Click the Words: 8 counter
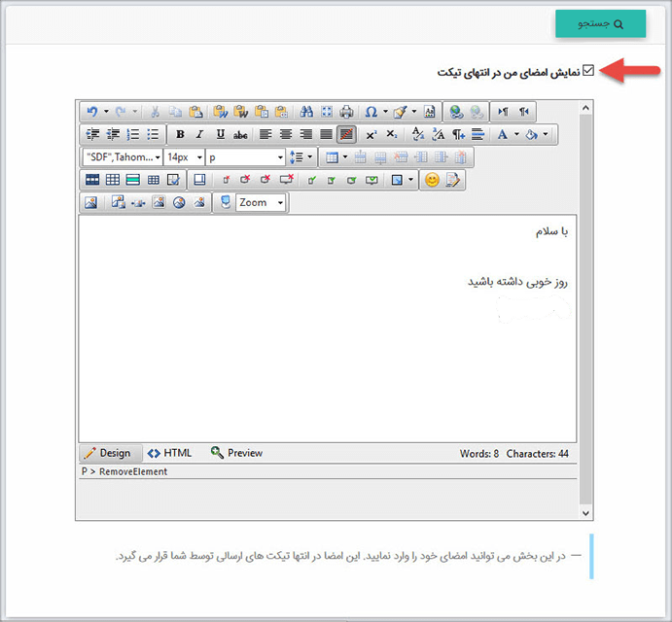 click(479, 453)
